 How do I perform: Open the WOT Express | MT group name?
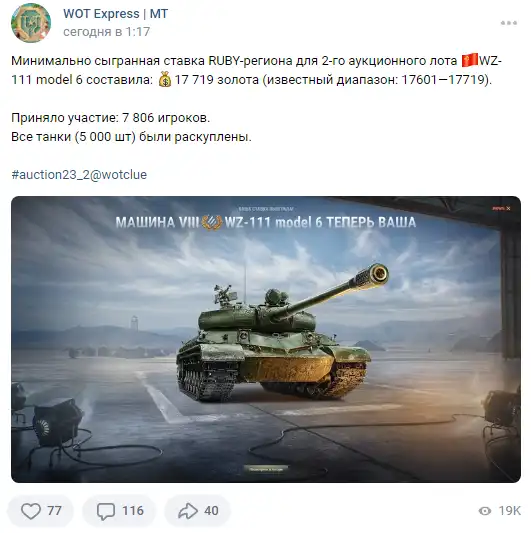pyautogui.click(x=116, y=14)
